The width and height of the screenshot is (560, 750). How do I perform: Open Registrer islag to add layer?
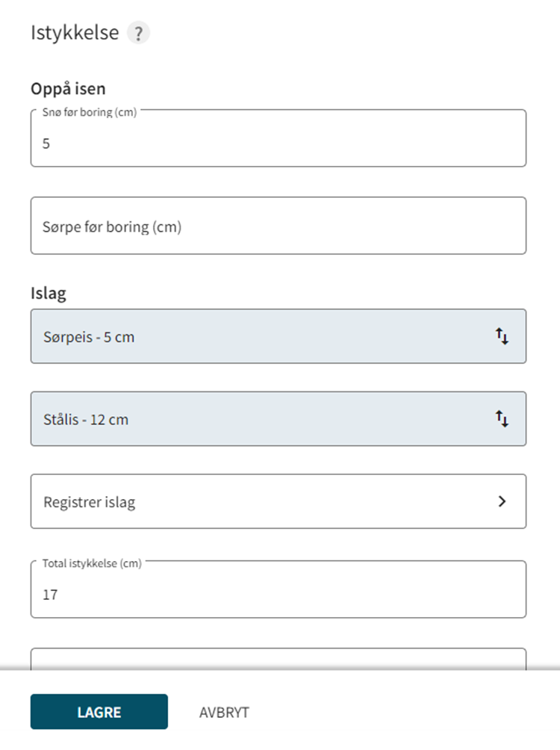(279, 501)
